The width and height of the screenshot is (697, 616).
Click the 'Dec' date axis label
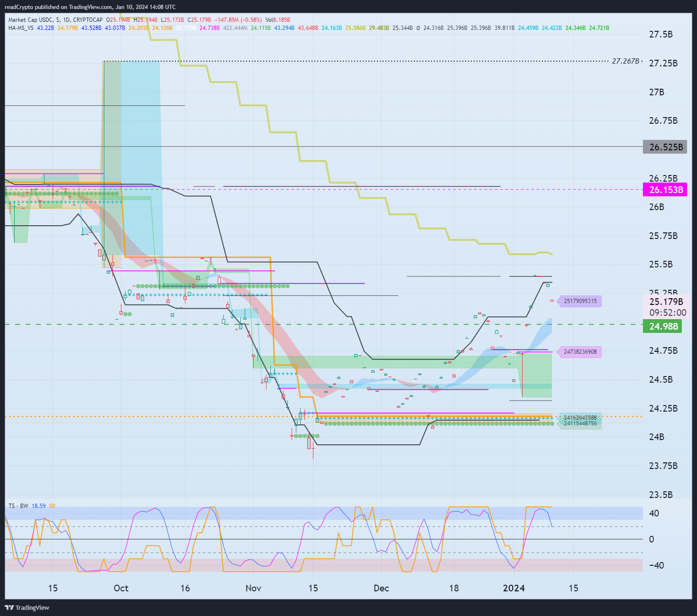coord(381,588)
